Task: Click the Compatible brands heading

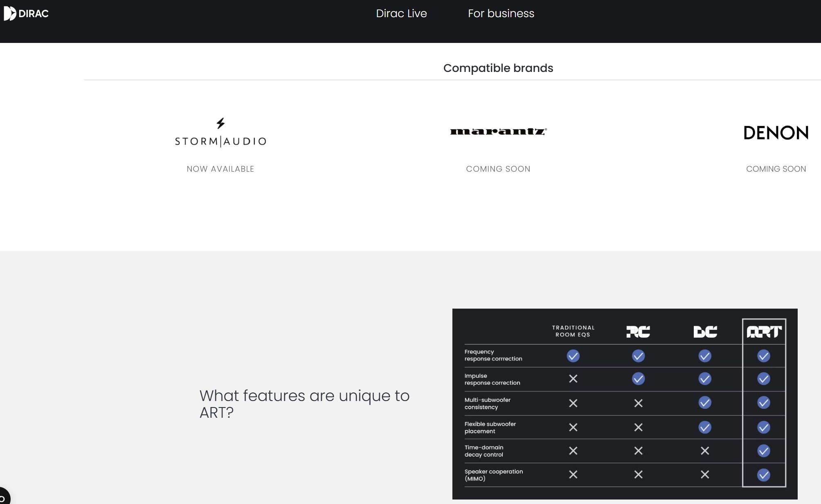Action: (498, 68)
